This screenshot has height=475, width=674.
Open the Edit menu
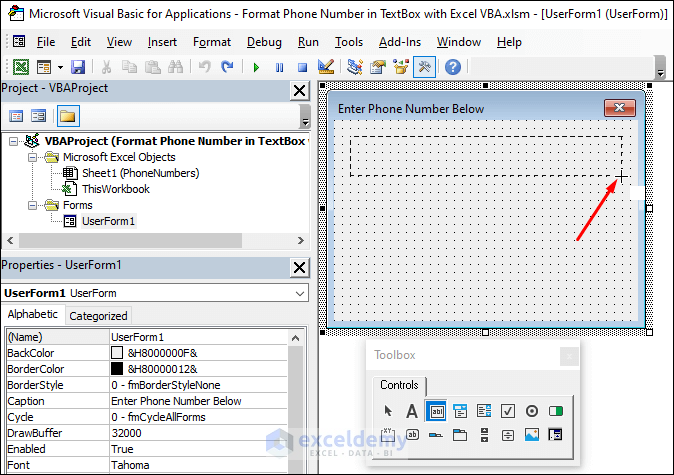81,42
